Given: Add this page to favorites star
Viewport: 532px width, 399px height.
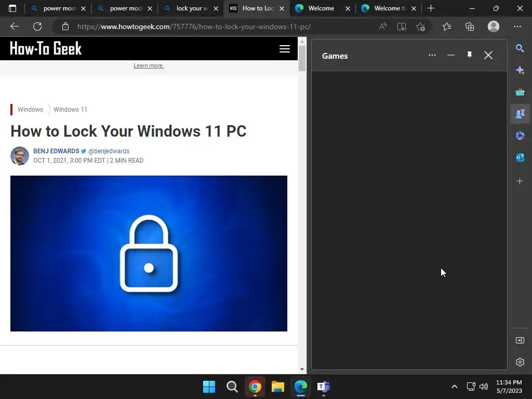Looking at the screenshot, I should [421, 26].
